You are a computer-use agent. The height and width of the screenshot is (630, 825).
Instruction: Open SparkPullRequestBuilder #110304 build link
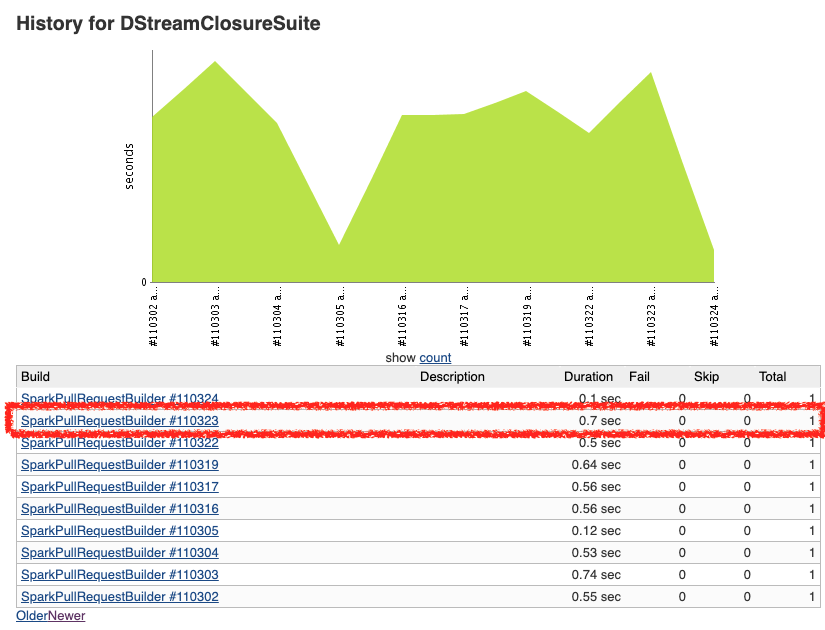[x=119, y=553]
